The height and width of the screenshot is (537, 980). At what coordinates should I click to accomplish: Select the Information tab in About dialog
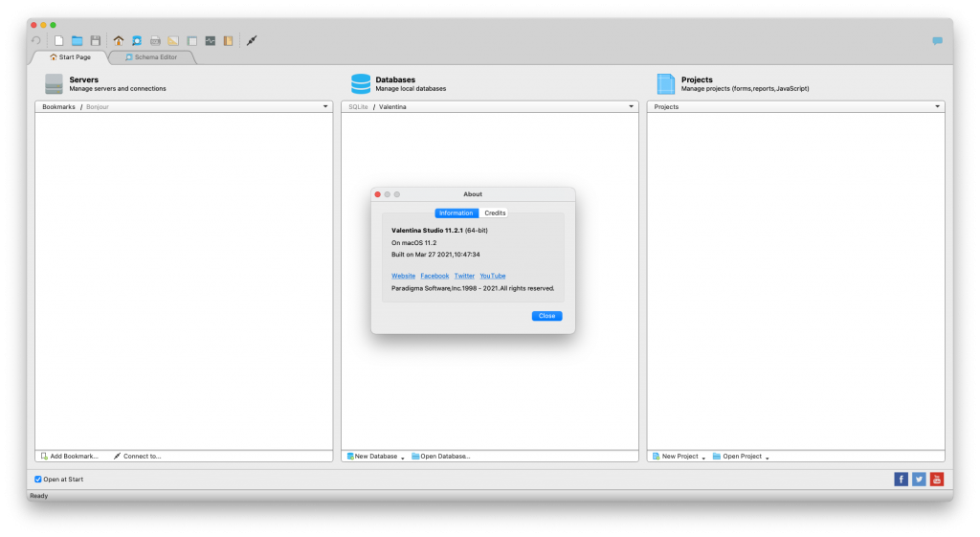(x=457, y=213)
